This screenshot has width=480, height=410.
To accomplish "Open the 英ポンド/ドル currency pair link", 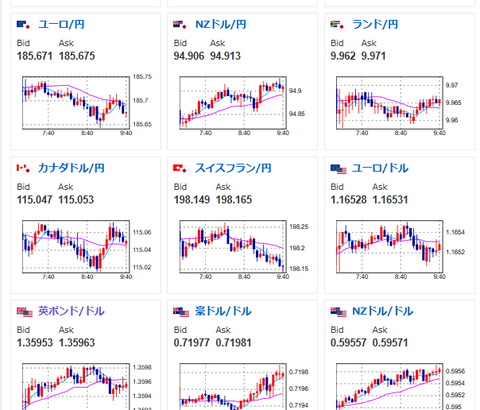I will [71, 311].
